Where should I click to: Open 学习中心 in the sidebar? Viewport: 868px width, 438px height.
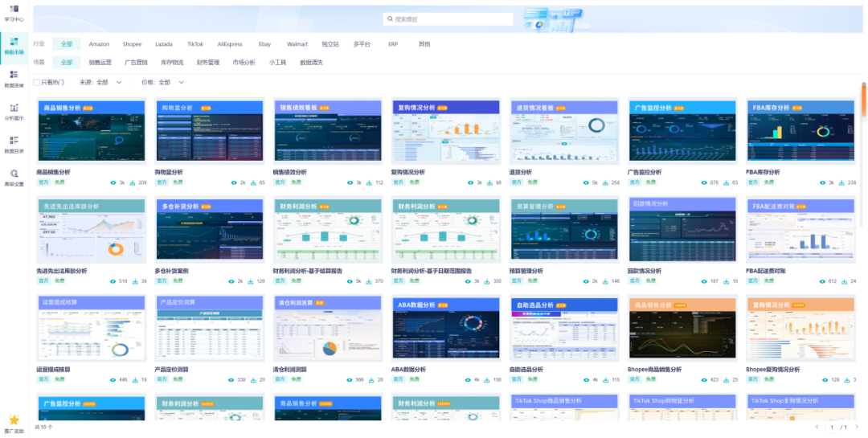tap(14, 14)
